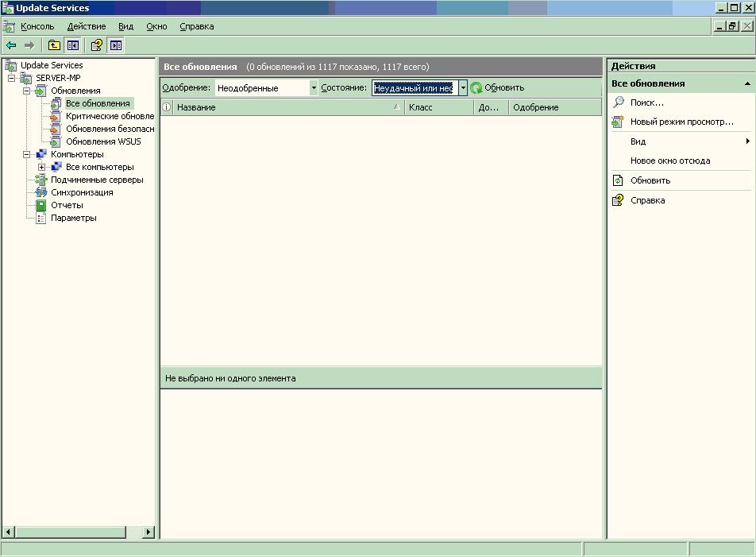Image resolution: width=756 pixels, height=557 pixels.
Task: Select Отчеты in the tree
Action: coord(67,205)
